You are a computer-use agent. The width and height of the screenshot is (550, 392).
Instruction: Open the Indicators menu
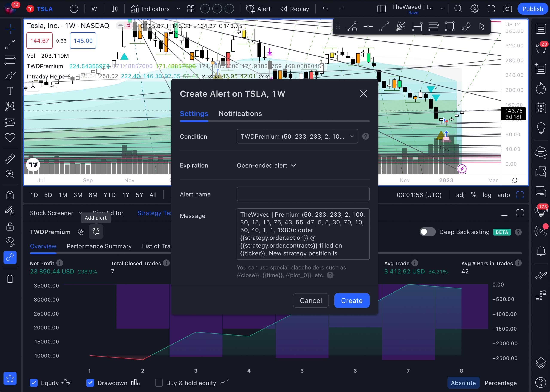click(150, 9)
